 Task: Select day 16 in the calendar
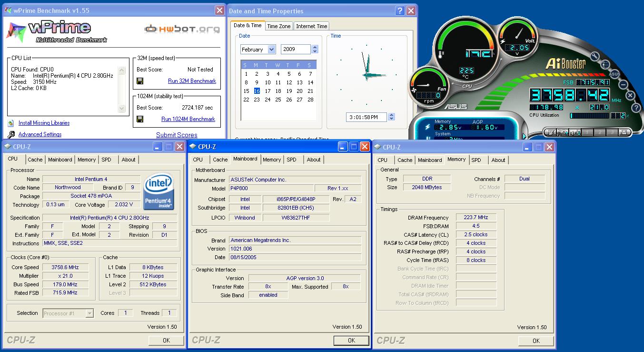tap(257, 91)
